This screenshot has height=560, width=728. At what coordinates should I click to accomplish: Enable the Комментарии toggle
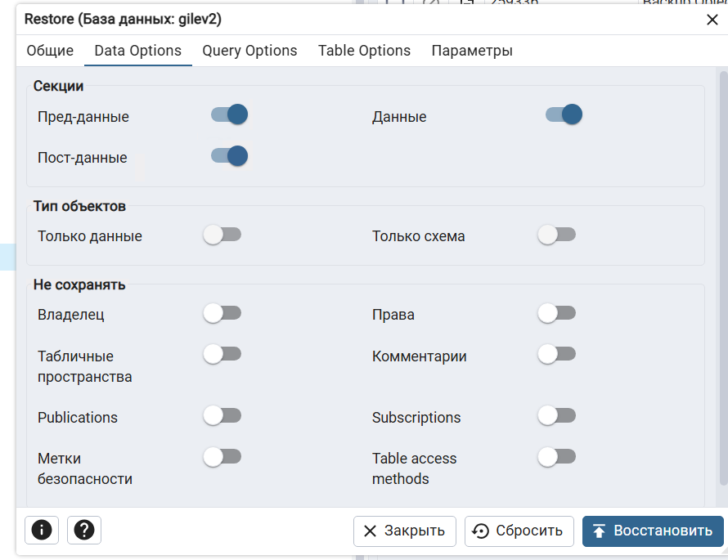point(557,354)
